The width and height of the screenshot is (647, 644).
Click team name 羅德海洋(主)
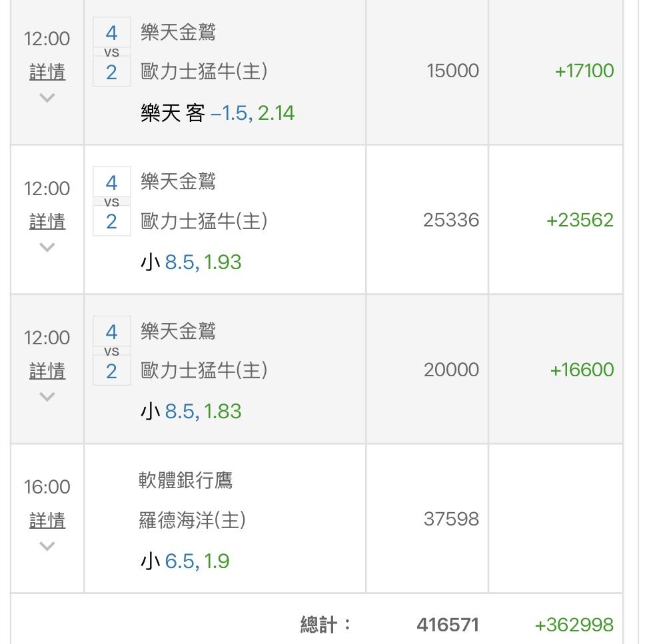click(192, 520)
